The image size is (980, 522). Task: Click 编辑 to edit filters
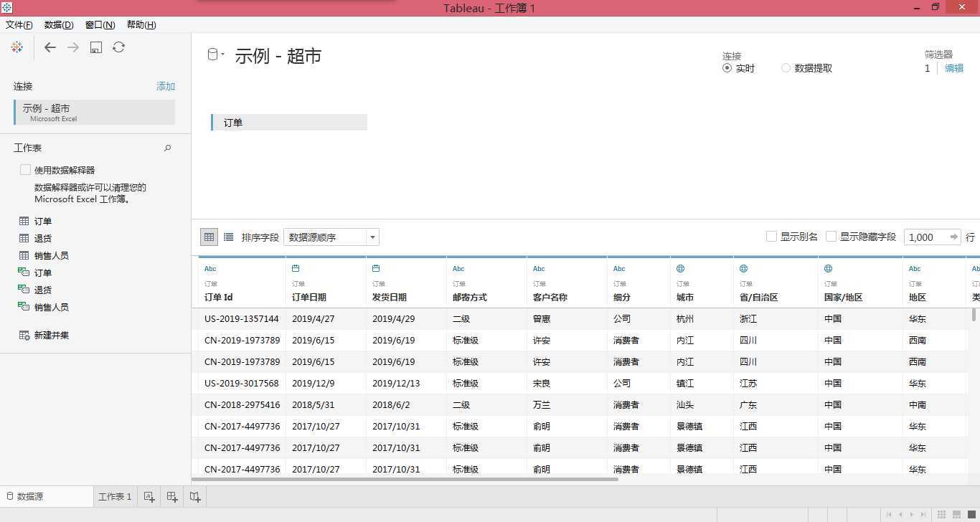coord(954,68)
